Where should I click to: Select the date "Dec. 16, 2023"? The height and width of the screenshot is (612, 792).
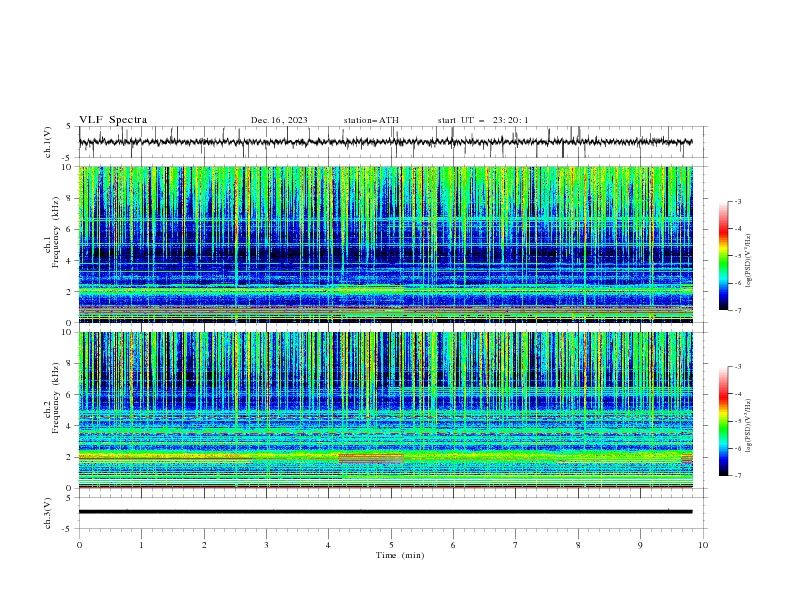point(279,120)
